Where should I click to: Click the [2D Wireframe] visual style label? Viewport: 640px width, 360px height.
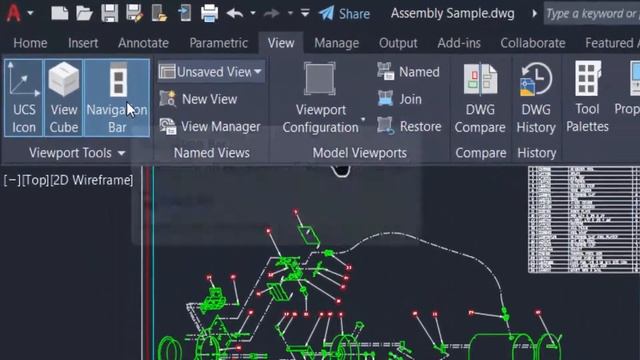pos(91,180)
